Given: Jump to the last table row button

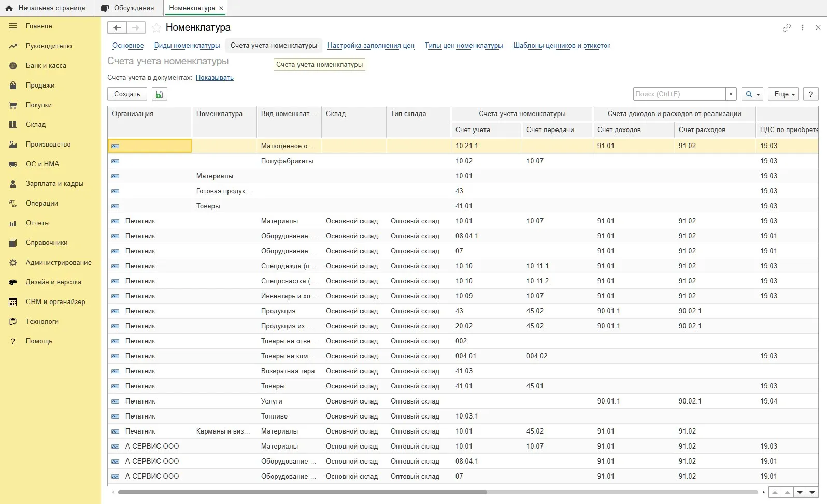Looking at the screenshot, I should pyautogui.click(x=812, y=492).
